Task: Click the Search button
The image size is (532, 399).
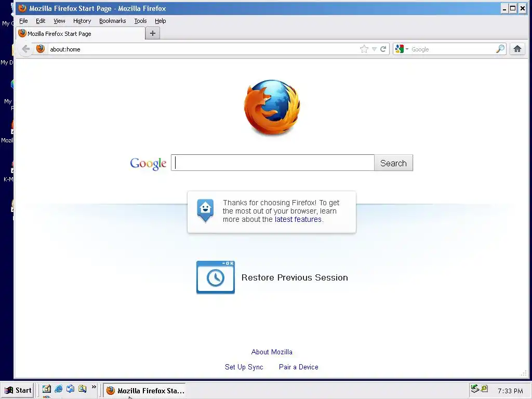Action: pos(394,163)
